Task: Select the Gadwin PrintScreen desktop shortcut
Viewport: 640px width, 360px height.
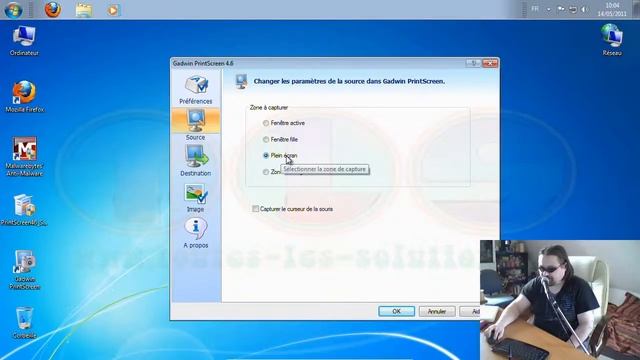Action: (x=24, y=270)
